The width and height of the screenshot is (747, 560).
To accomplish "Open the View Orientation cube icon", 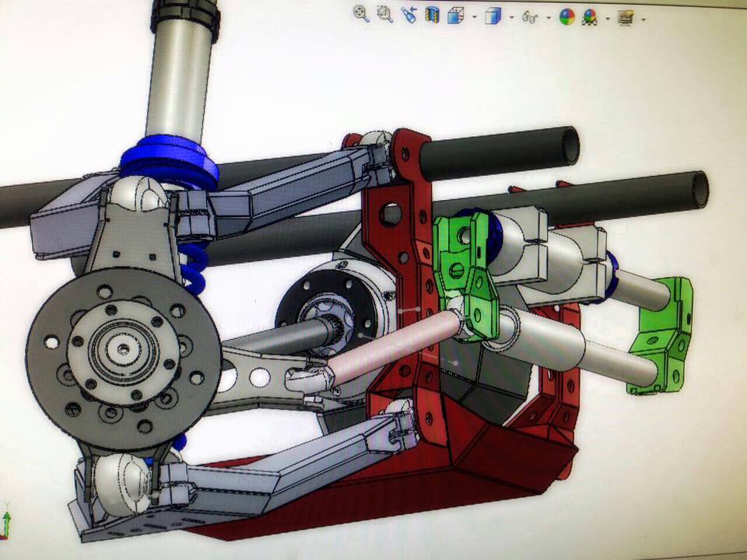I will (456, 16).
